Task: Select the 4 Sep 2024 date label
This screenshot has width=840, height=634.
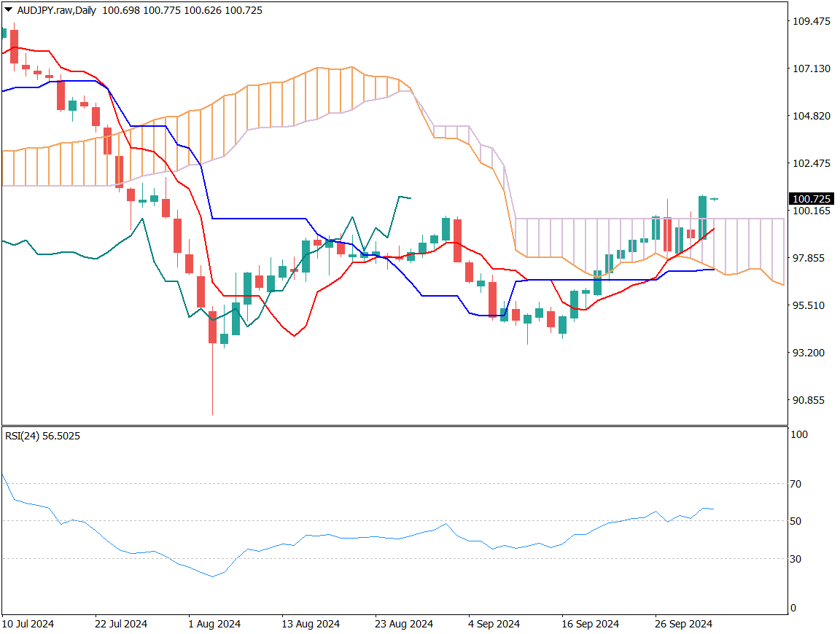Action: 494,624
